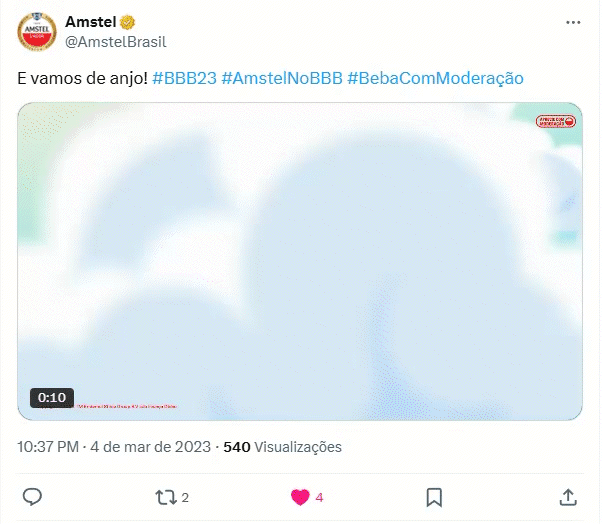The image size is (602, 524).
Task: Bookmark this tweet with the bookmark icon
Action: pos(434,498)
